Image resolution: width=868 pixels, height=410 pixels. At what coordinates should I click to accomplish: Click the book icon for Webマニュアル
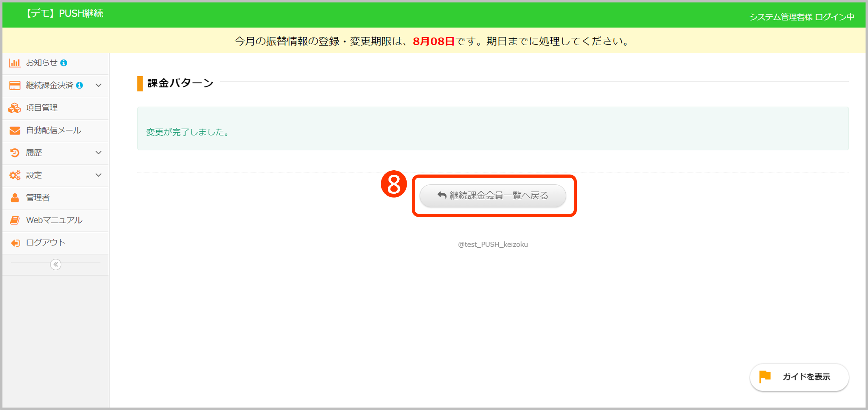coord(15,220)
